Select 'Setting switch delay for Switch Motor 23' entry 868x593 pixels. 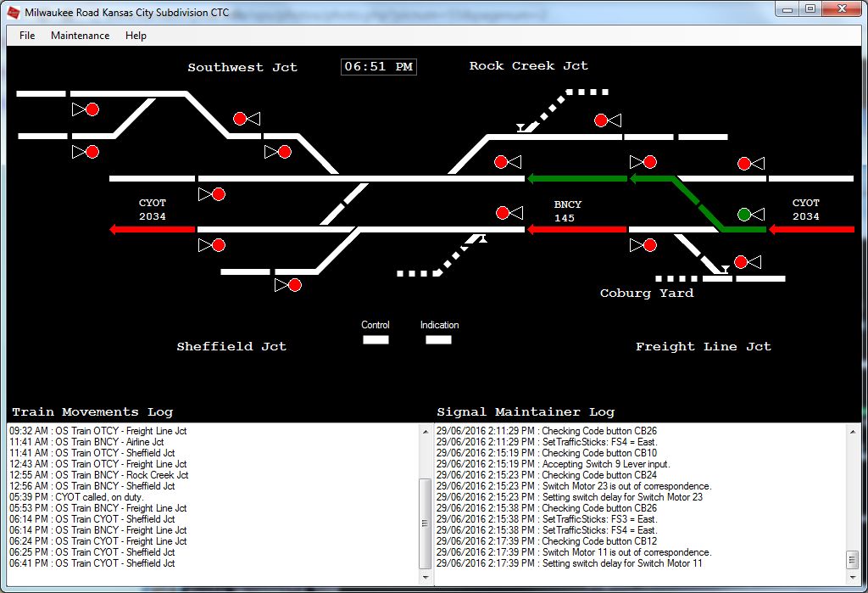570,497
